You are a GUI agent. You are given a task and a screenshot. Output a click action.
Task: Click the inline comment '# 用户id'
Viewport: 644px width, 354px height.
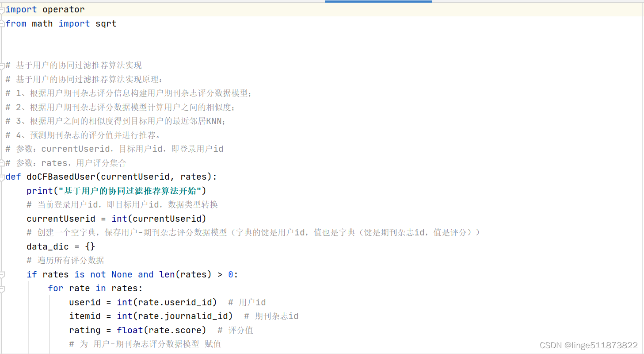247,303
